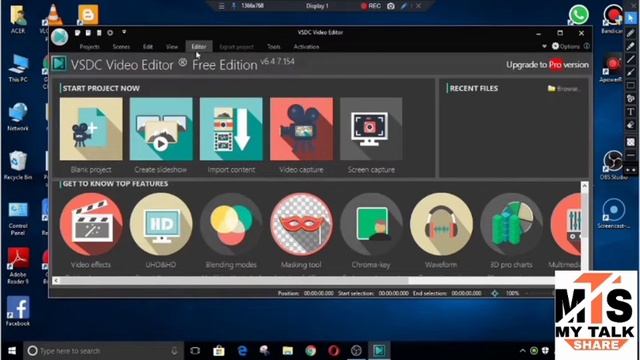This screenshot has width=640, height=360.
Task: Open the Edit menu tab
Action: click(x=148, y=47)
